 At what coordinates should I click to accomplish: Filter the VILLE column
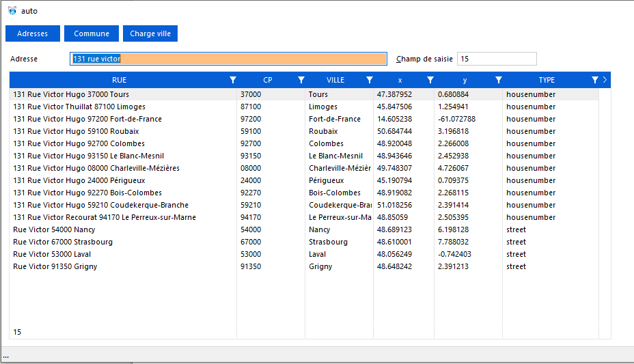click(370, 80)
